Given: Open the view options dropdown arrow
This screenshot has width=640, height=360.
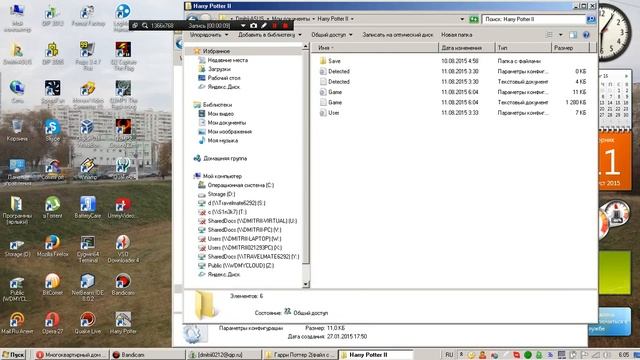Looking at the screenshot, I should (560, 35).
